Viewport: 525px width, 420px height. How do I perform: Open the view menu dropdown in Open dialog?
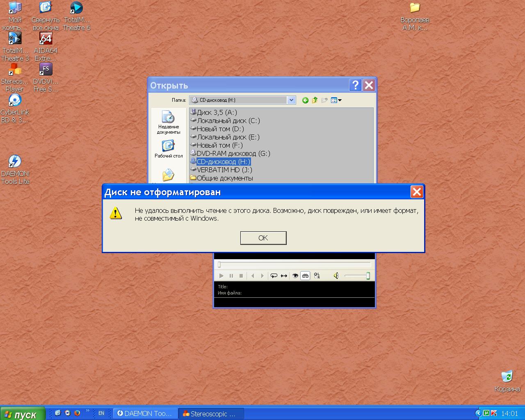336,100
